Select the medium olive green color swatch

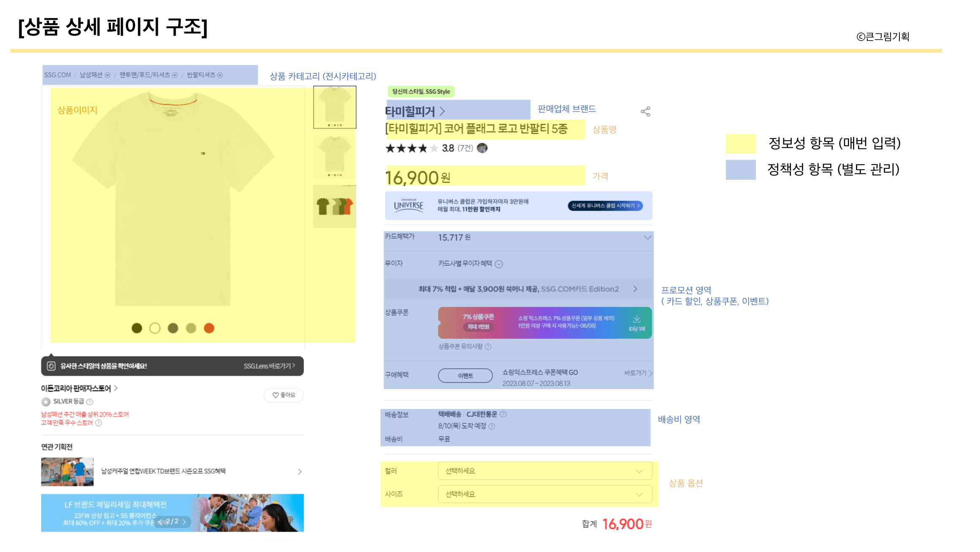(x=173, y=328)
